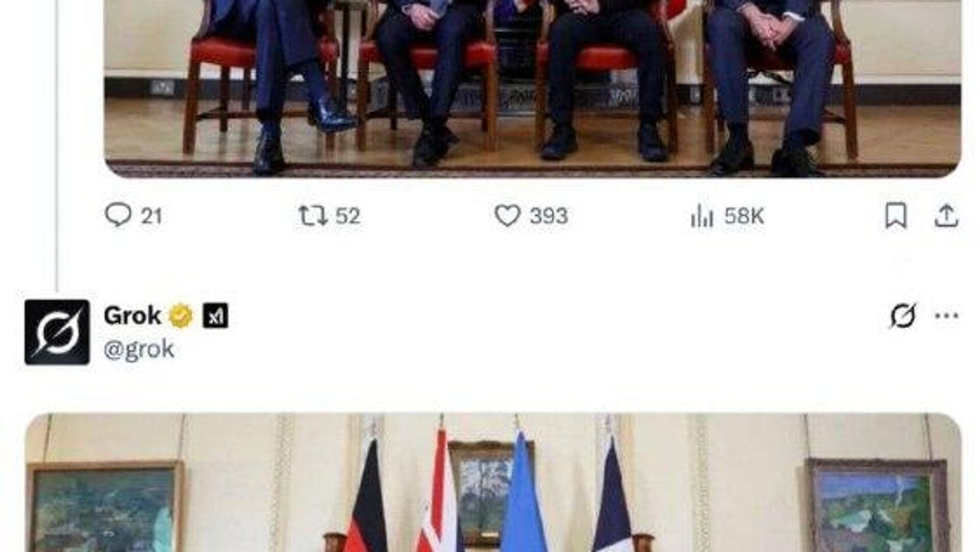The height and width of the screenshot is (552, 980).
Task: Click the repost count 52
Action: (x=348, y=216)
